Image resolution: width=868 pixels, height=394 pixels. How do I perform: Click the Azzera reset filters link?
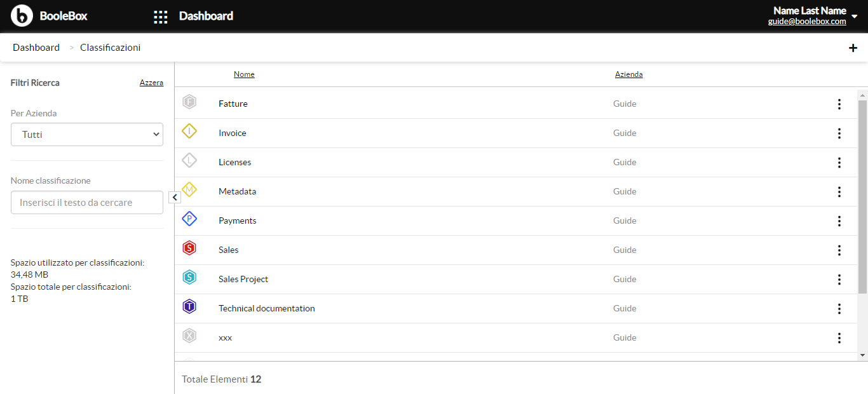tap(151, 83)
